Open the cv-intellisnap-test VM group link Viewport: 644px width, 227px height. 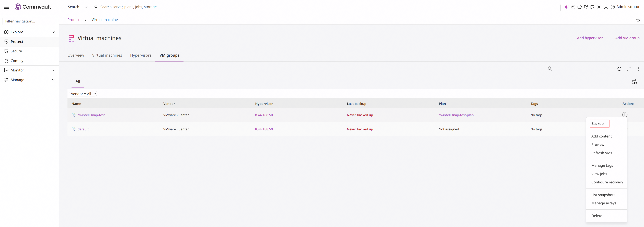[91, 115]
